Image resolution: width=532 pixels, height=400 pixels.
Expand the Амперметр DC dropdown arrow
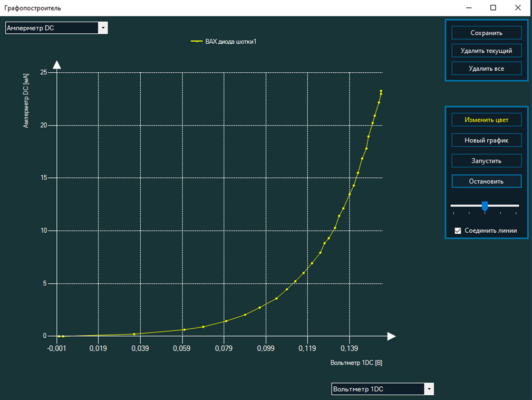coord(103,28)
